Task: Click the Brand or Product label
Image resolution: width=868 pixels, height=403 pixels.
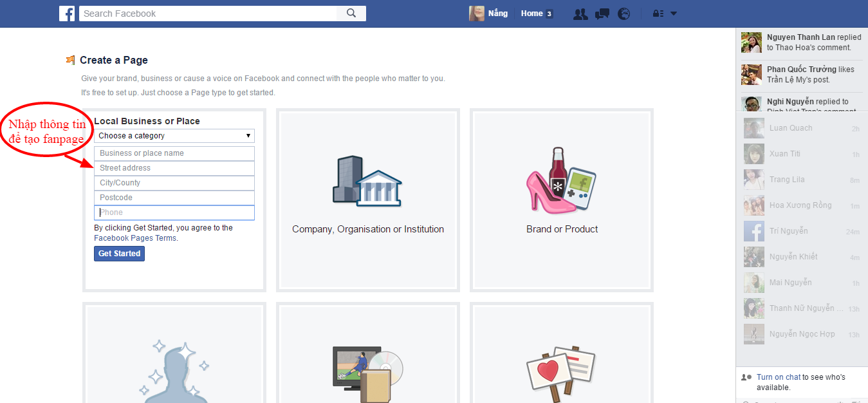Action: click(562, 229)
